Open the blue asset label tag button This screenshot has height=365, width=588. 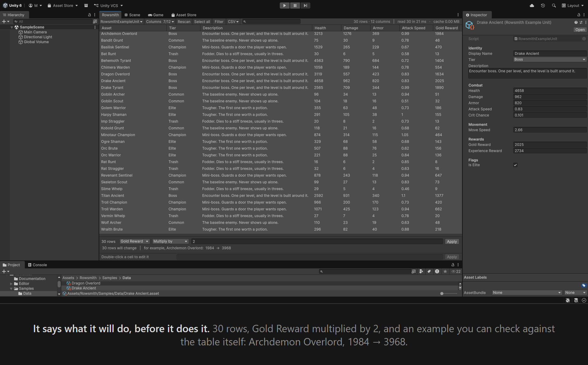coord(584,285)
